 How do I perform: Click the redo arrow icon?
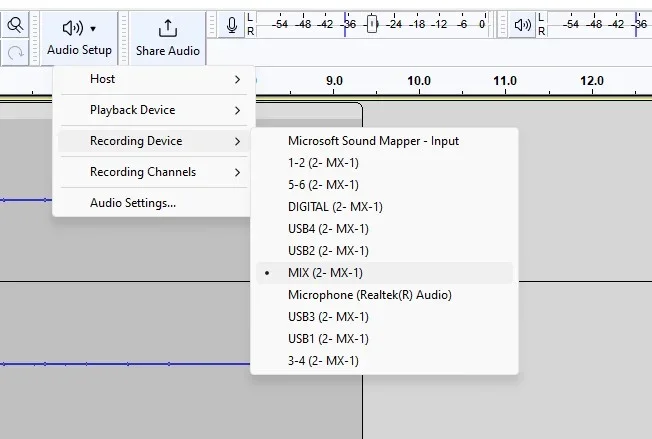(15, 53)
